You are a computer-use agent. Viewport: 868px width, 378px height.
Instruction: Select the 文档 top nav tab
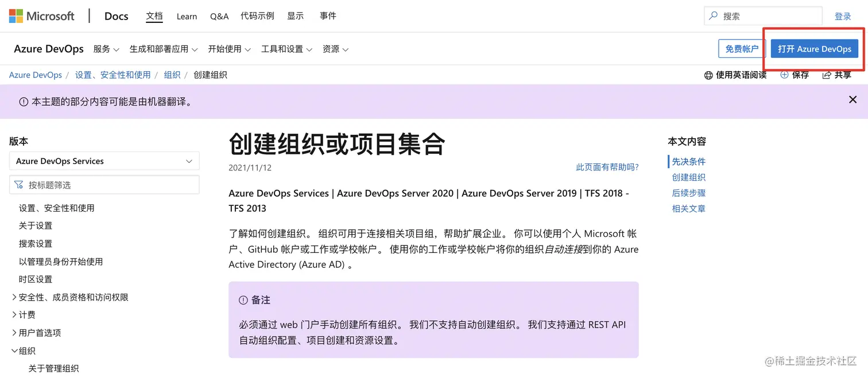[154, 16]
